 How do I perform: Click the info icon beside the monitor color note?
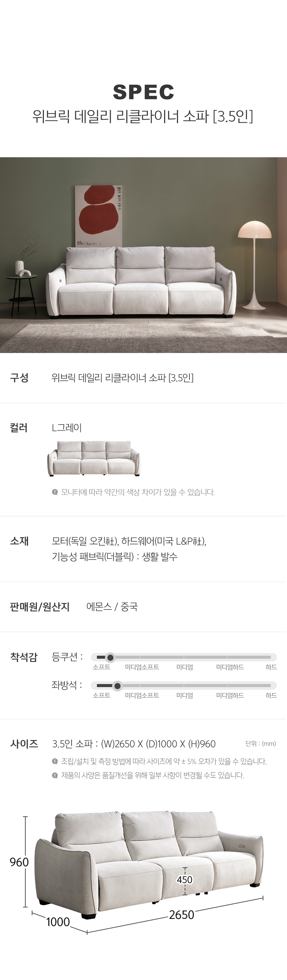tap(55, 492)
